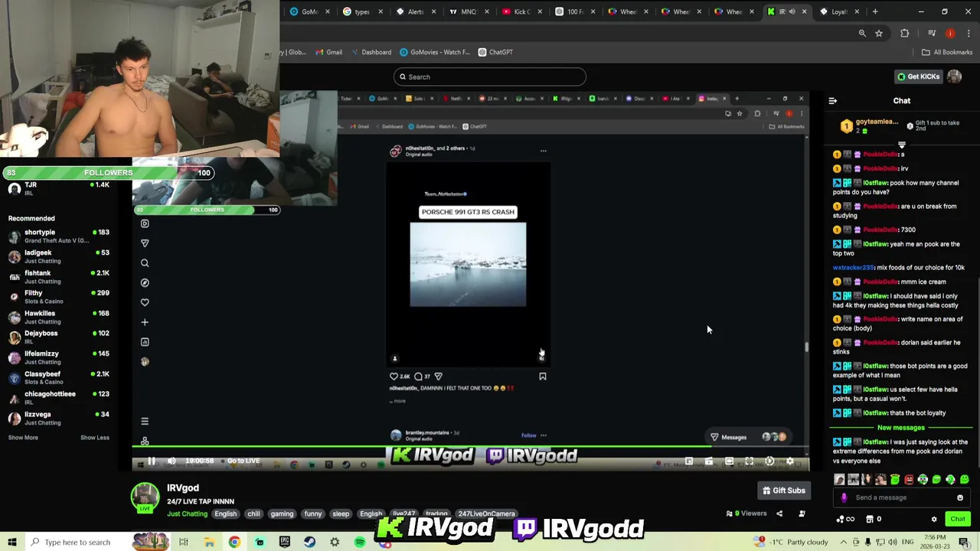This screenshot has height=551, width=980.
Task: Collapse the chat panel arrow icon
Action: click(x=833, y=101)
